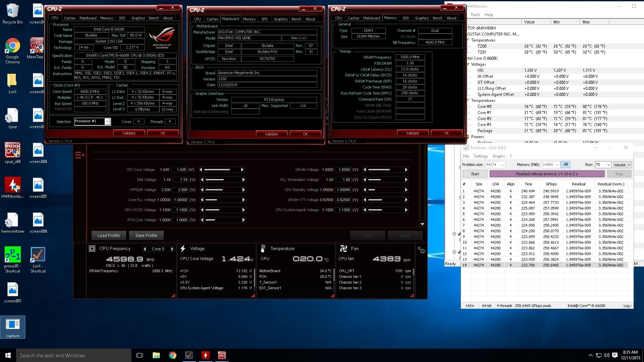This screenshot has height=362, width=644.
Task: Open the prime95 Shortcut desktop icon
Action: pos(12,260)
